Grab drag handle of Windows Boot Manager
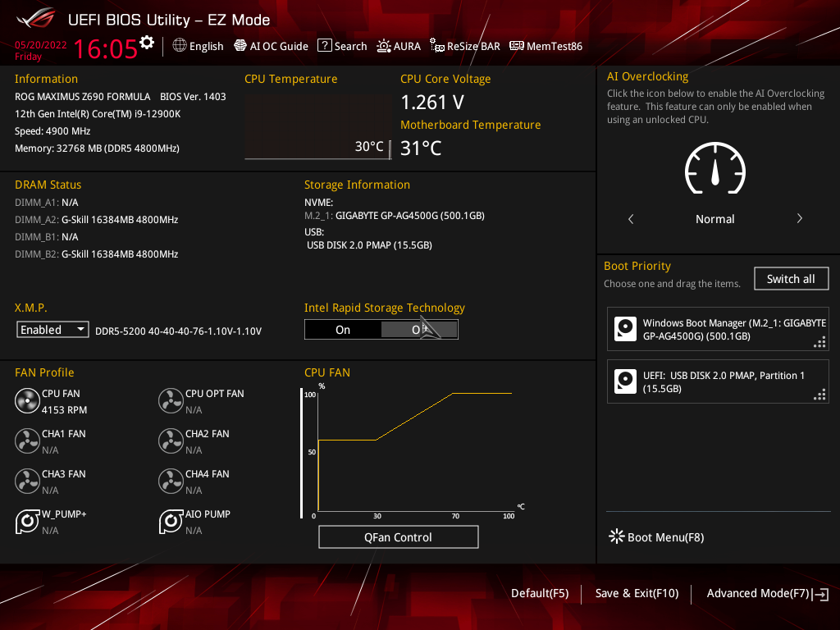The height and width of the screenshot is (630, 840). (x=819, y=342)
